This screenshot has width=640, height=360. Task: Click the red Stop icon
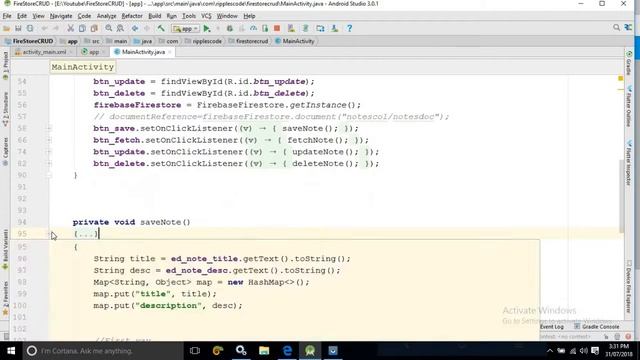coord(277,28)
